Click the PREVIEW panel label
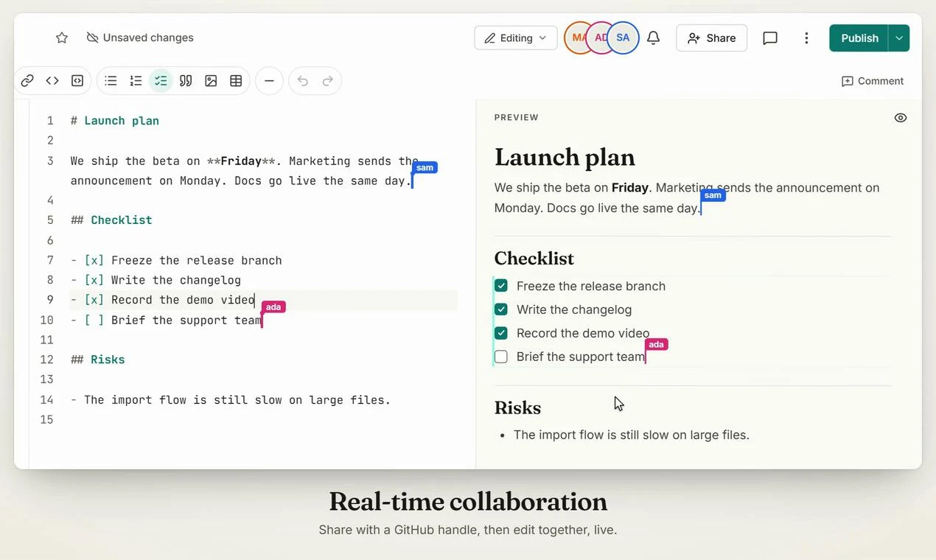 coord(517,118)
